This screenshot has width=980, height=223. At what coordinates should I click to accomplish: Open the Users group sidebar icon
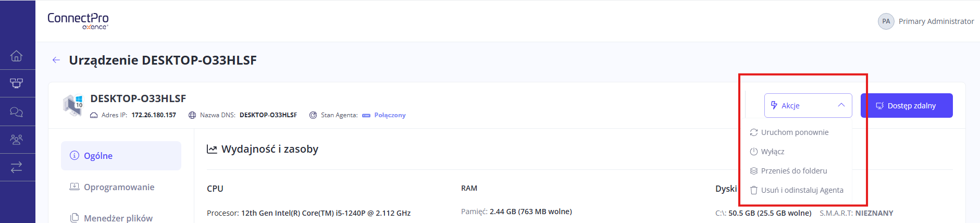point(17,140)
